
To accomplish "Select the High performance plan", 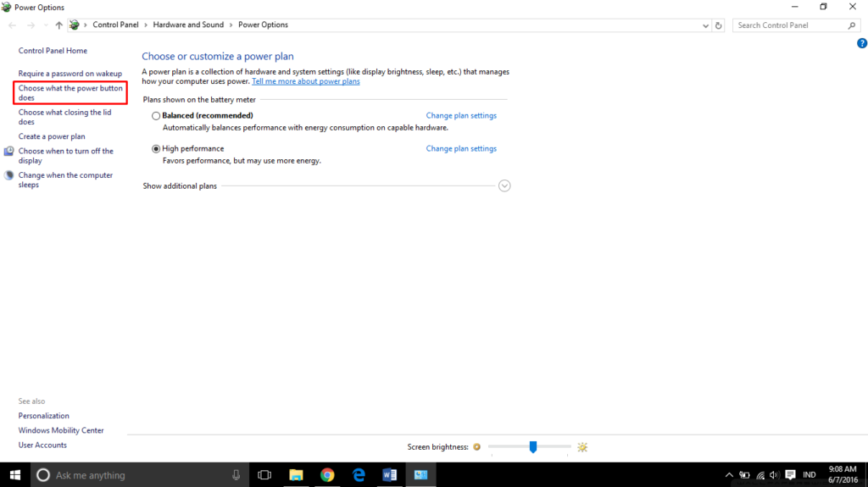I will 156,149.
